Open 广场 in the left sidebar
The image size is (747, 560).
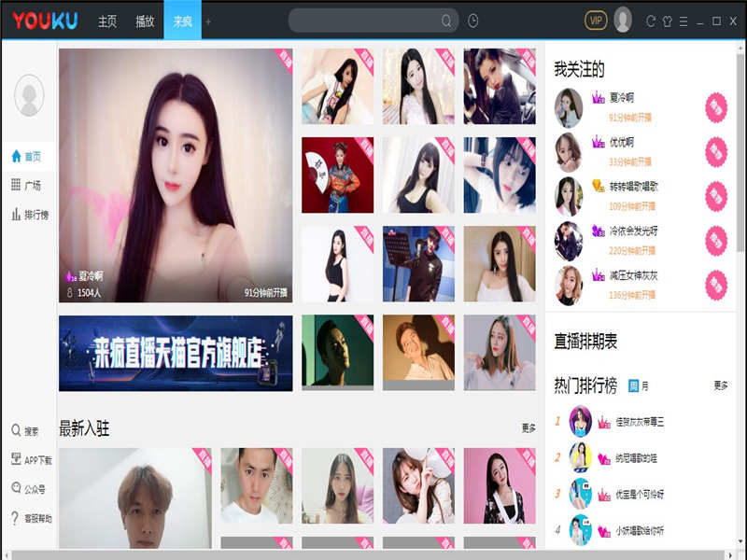click(x=26, y=186)
